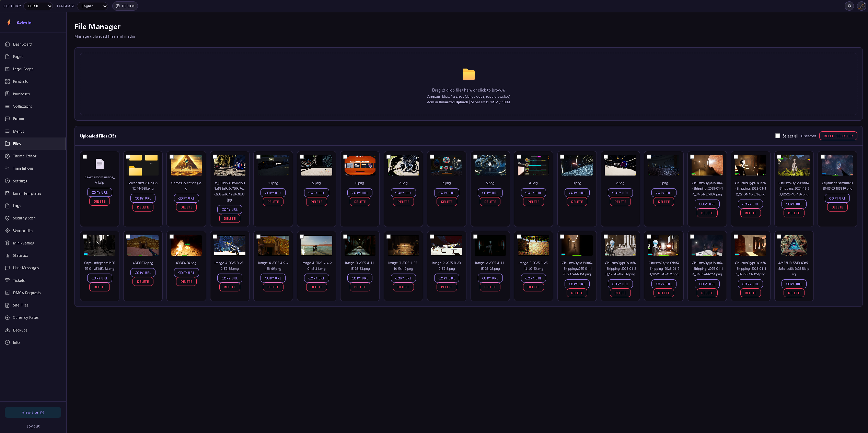Open the currency selector dropdown

point(38,6)
